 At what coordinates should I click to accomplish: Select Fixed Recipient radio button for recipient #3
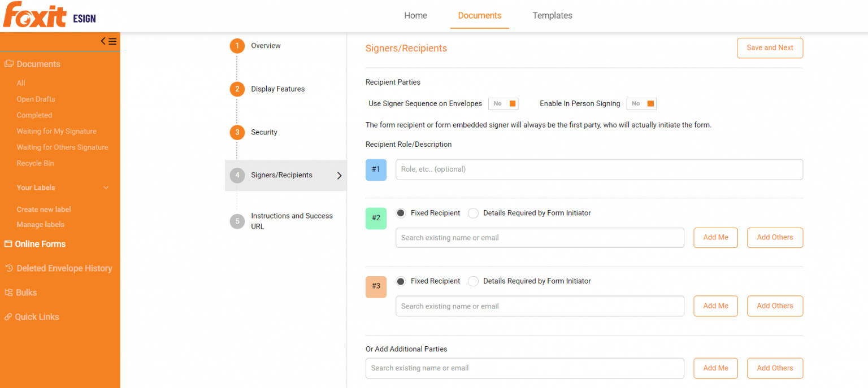tap(401, 281)
